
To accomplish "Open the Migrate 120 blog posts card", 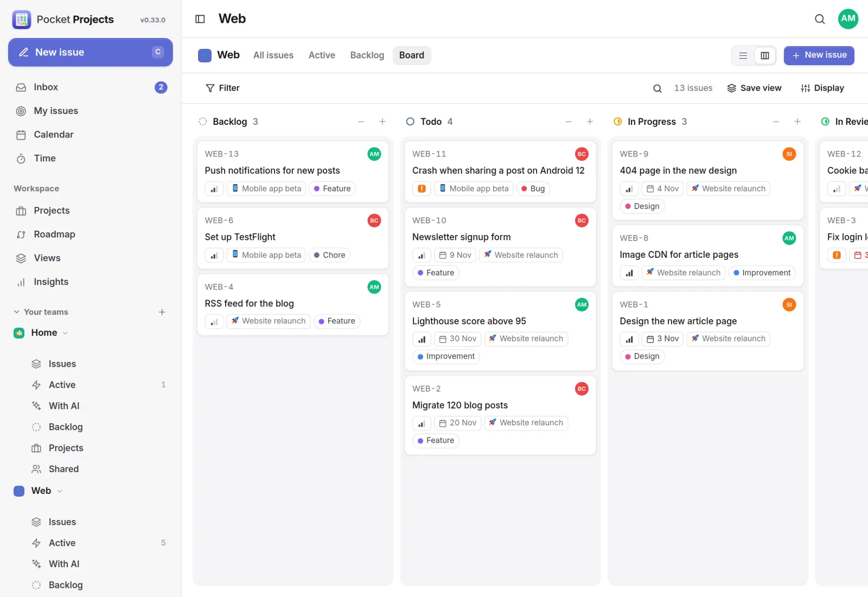I will pyautogui.click(x=500, y=415).
